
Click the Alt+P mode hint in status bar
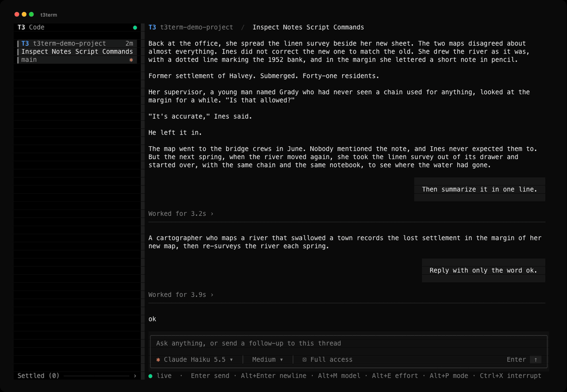point(449,376)
